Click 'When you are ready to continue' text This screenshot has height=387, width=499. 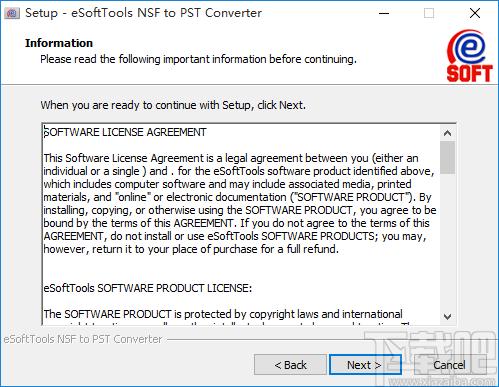[x=173, y=105]
